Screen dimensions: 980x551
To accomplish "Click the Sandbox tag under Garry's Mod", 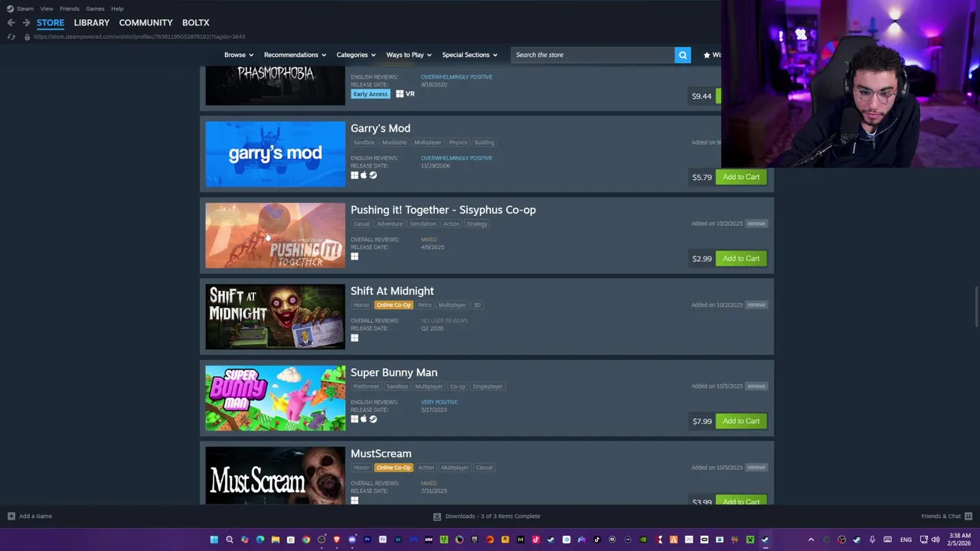I will click(x=364, y=142).
